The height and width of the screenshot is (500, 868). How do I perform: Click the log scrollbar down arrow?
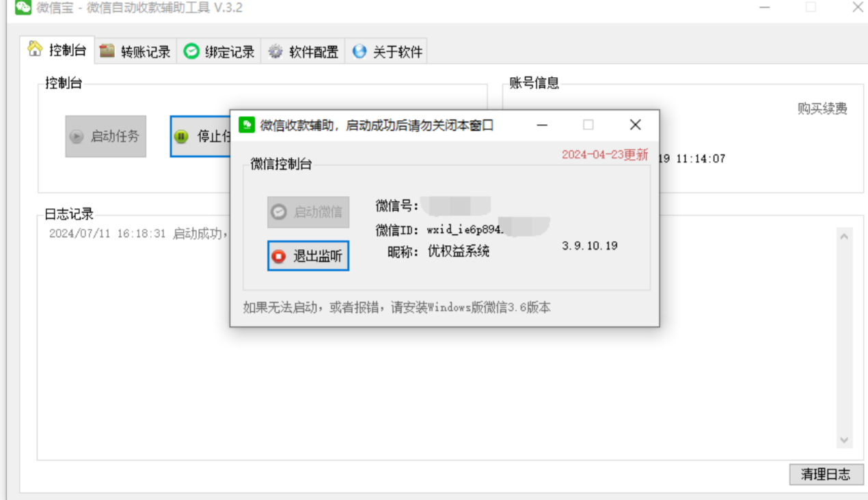(x=844, y=441)
